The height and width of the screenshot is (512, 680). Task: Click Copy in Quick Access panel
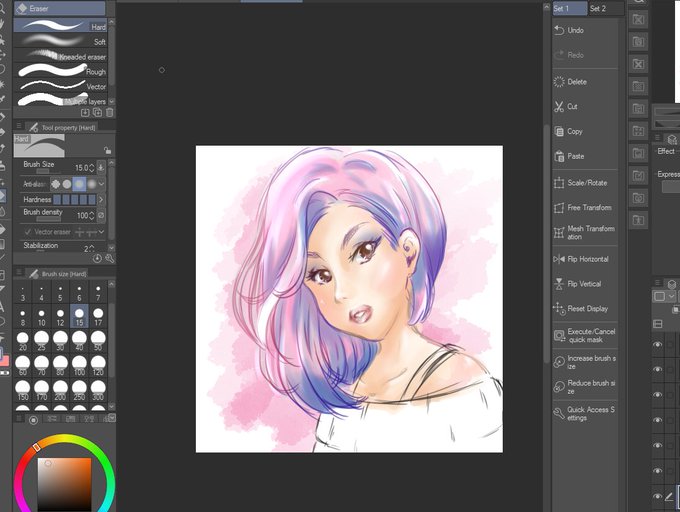tap(585, 131)
